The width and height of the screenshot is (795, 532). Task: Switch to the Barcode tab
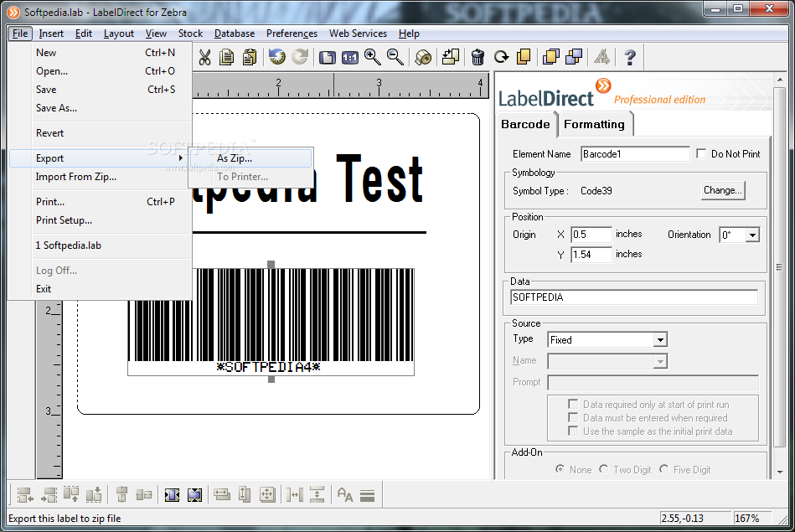point(525,124)
